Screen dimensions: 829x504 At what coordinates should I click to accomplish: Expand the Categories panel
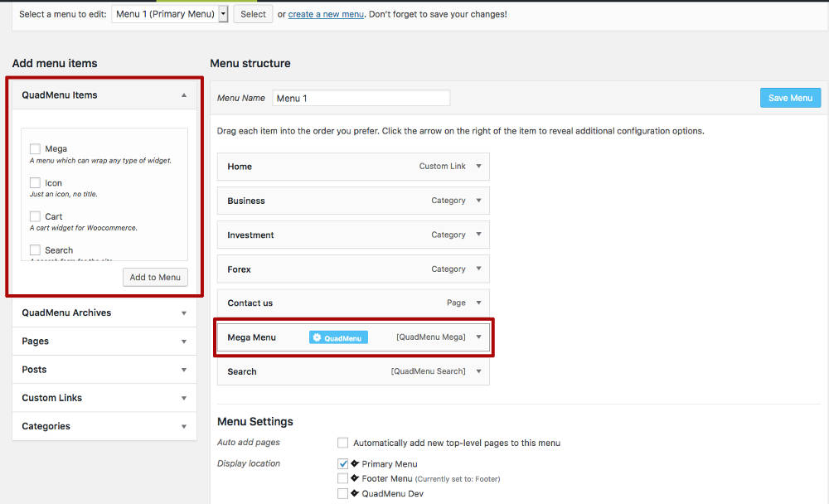click(x=184, y=426)
